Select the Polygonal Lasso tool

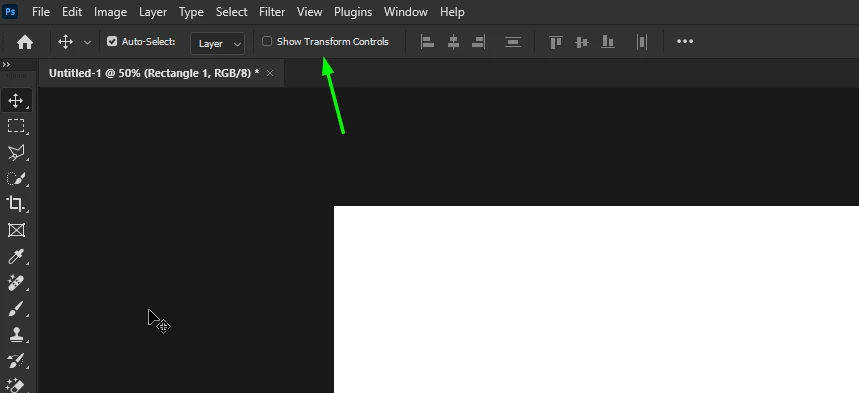coord(16,152)
